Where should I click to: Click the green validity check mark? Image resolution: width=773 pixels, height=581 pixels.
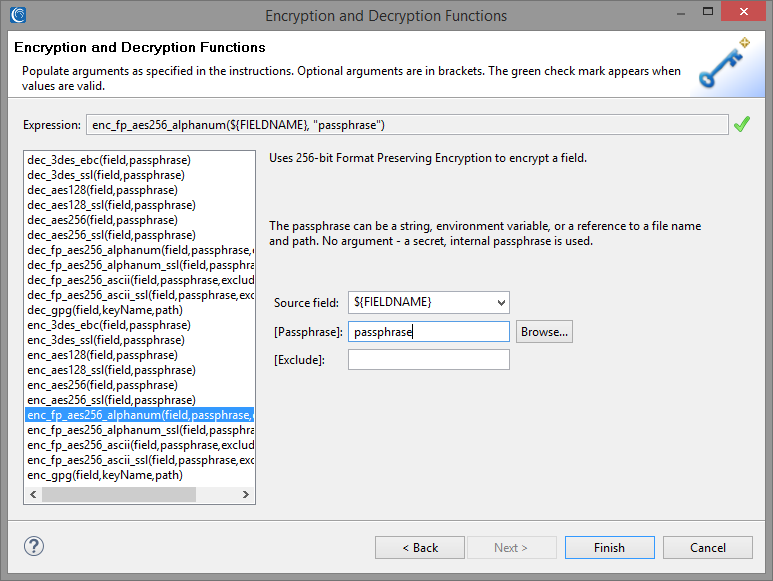[x=742, y=124]
